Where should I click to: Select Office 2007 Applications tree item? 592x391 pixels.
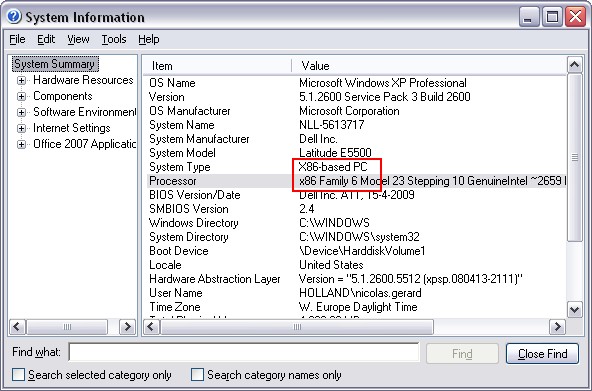click(x=85, y=144)
